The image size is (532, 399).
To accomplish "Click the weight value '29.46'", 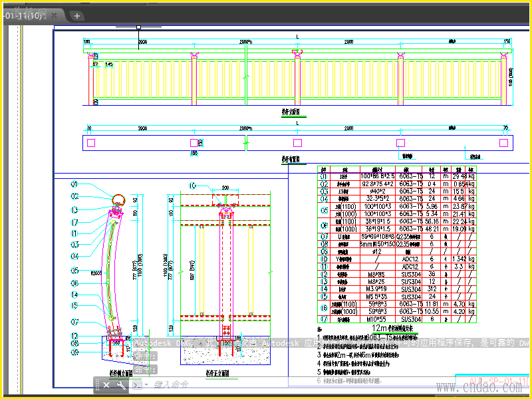I will [x=460, y=176].
